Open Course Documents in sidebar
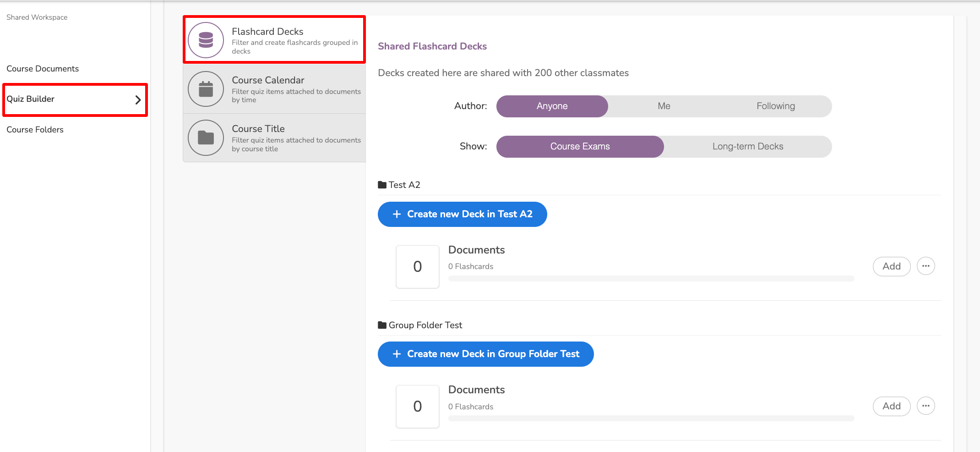 [43, 69]
